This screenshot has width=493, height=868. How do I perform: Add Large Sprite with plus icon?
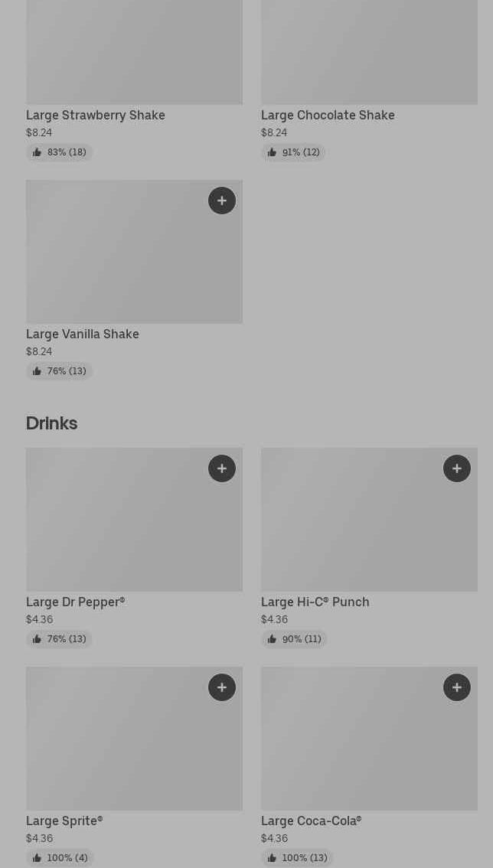click(222, 687)
